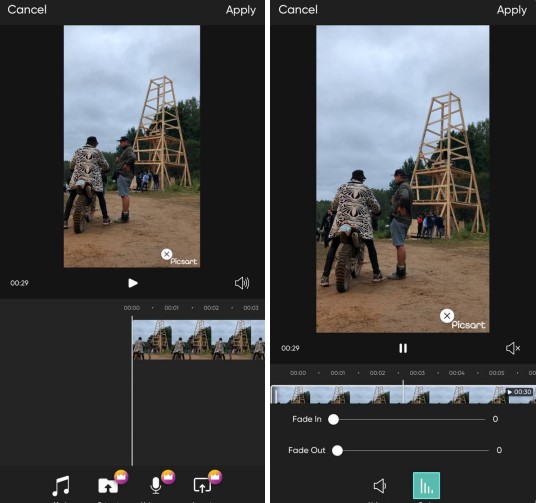Remove the Picsart watermark on the right preview
The image size is (536, 503).
pos(447,316)
